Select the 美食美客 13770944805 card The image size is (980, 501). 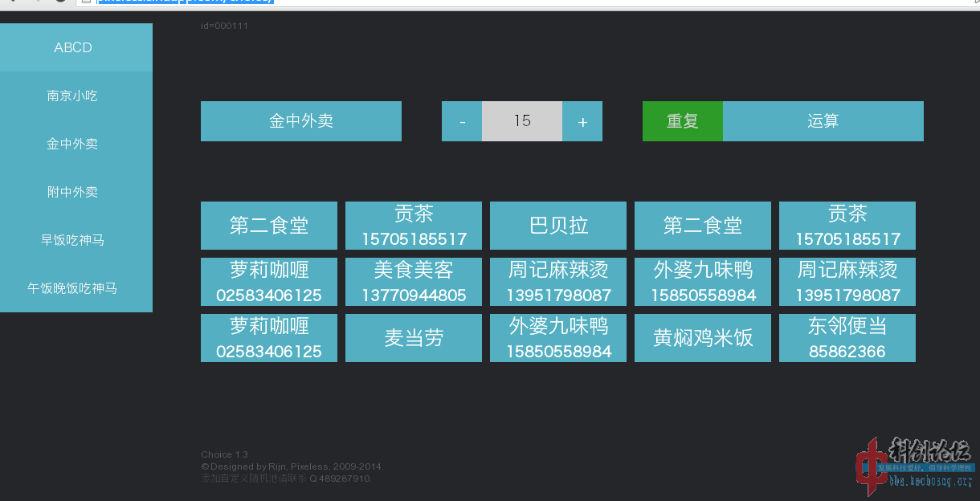click(414, 282)
